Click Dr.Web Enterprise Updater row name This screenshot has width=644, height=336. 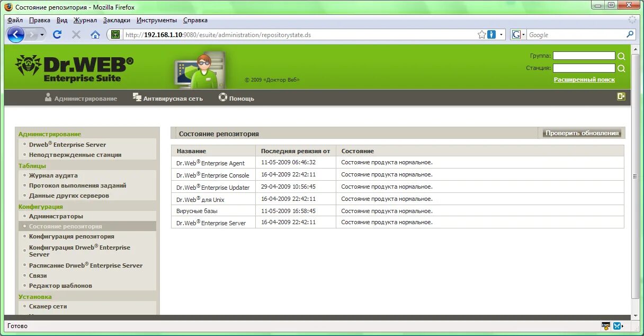point(213,187)
